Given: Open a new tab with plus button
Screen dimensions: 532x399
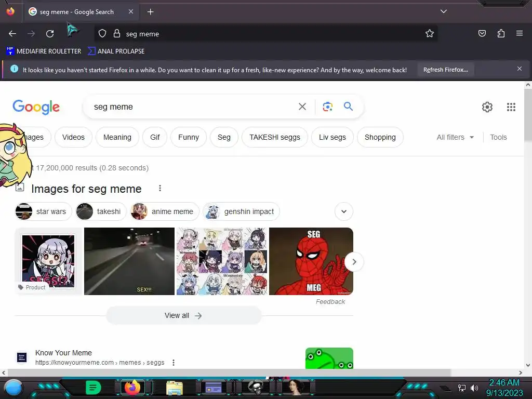Looking at the screenshot, I should tap(150, 12).
